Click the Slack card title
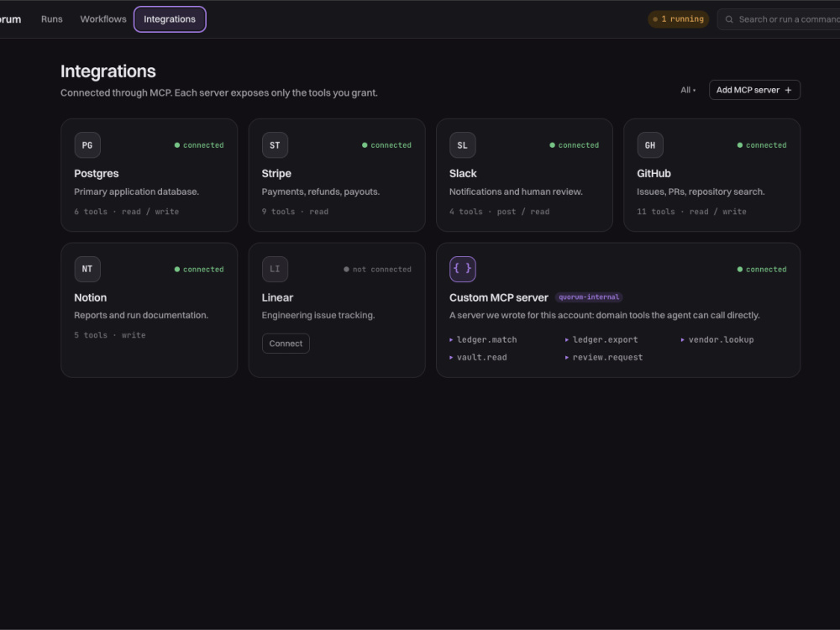The height and width of the screenshot is (630, 840). click(463, 174)
